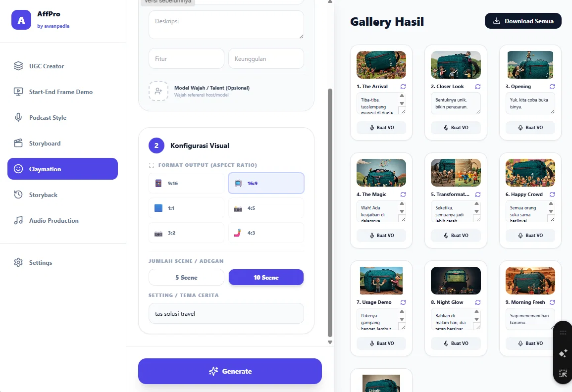572x392 pixels.
Task: Open the AffPro logo icon
Action: pyautogui.click(x=21, y=20)
